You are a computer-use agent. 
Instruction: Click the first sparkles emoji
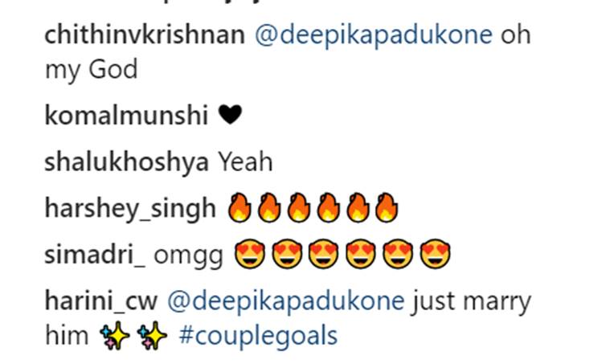115,335
